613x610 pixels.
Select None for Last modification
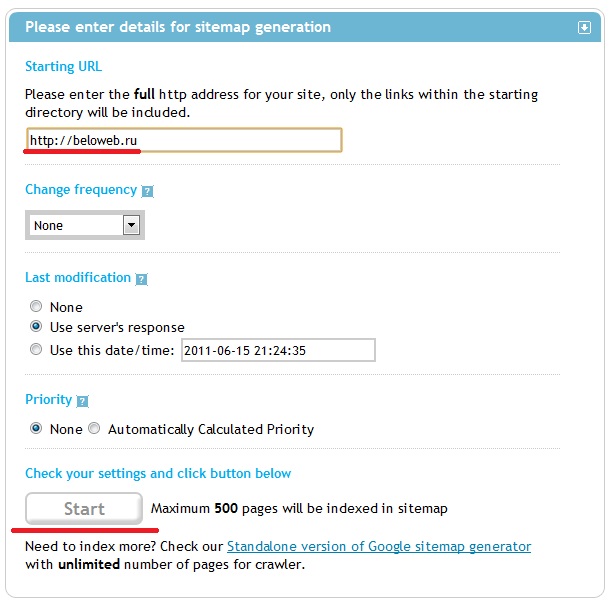[37, 307]
